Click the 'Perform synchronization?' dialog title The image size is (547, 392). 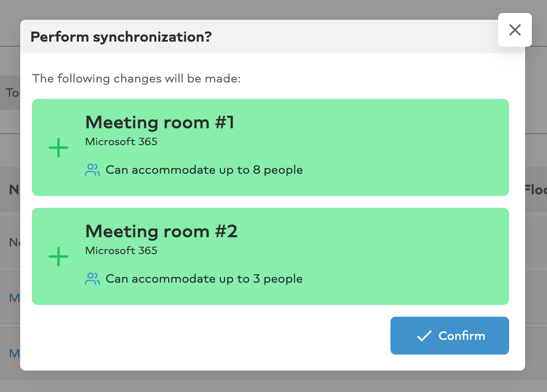(x=121, y=37)
